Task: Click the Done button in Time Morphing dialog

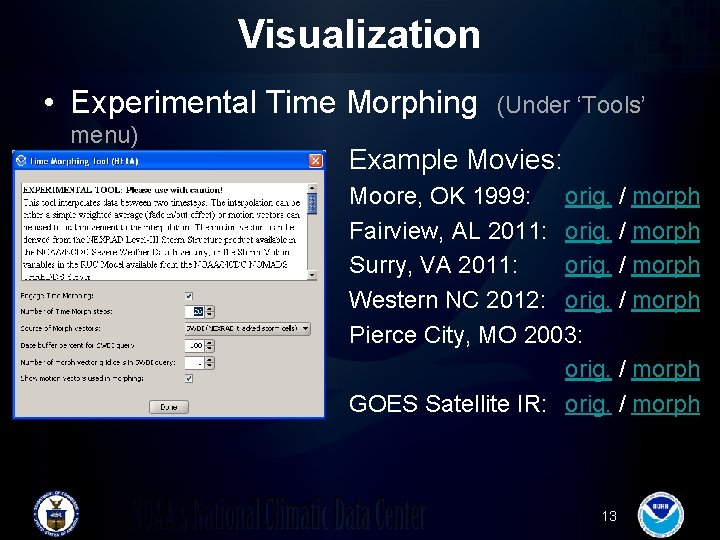Action: click(169, 407)
